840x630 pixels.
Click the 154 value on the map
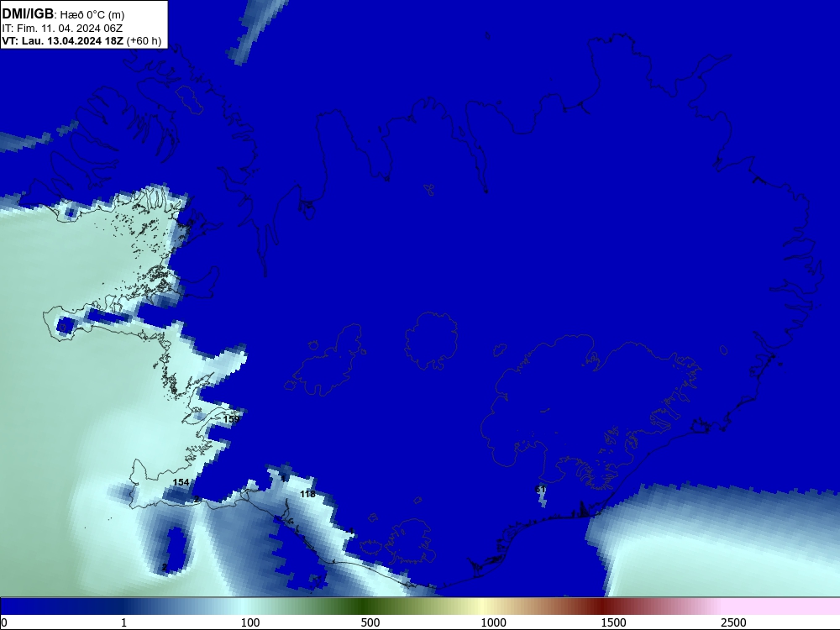pos(181,482)
